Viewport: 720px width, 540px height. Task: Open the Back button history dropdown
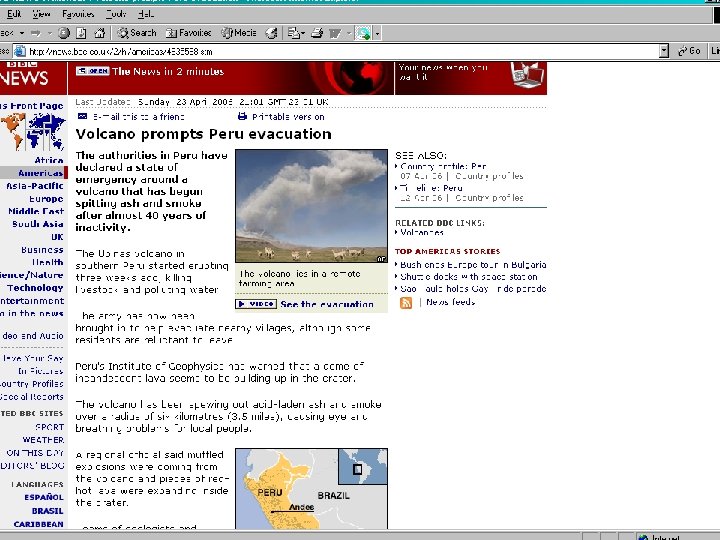(x=22, y=33)
